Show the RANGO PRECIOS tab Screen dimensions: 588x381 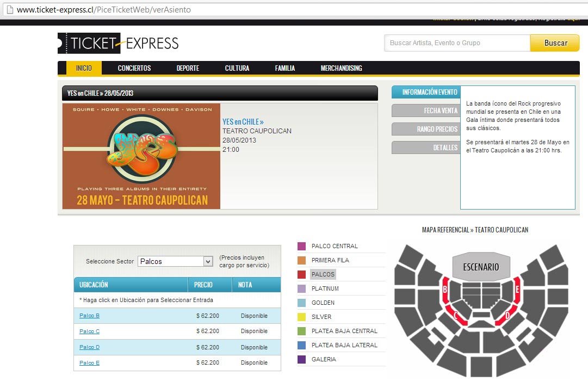426,129
